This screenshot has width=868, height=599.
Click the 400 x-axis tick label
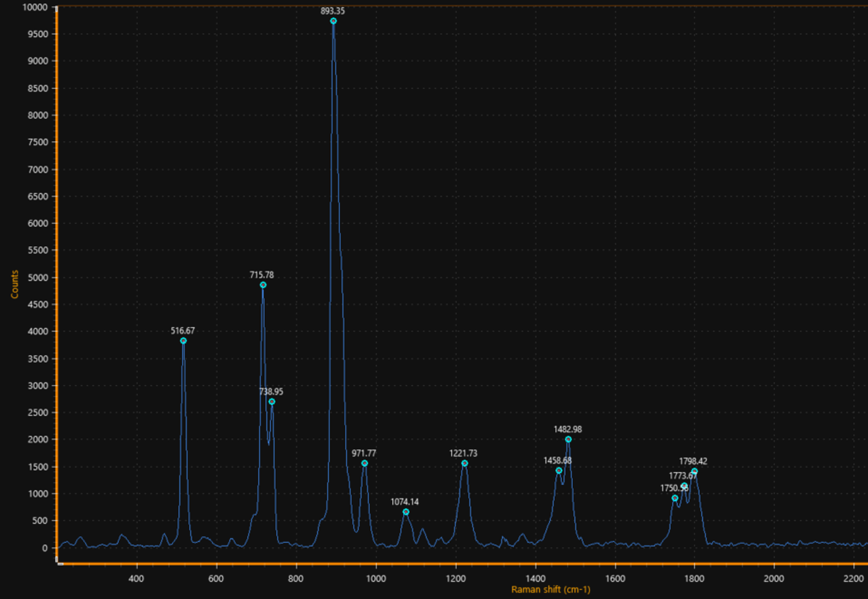(x=136, y=579)
